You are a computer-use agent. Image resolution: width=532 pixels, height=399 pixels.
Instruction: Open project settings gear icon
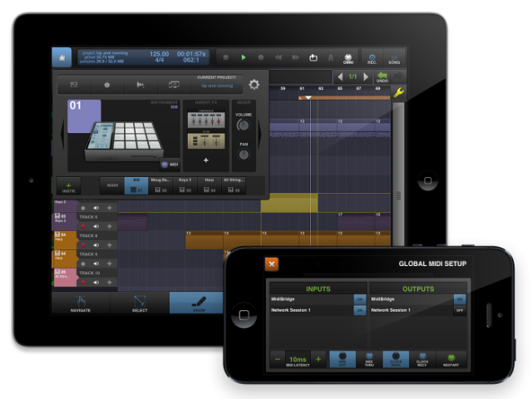tap(254, 84)
